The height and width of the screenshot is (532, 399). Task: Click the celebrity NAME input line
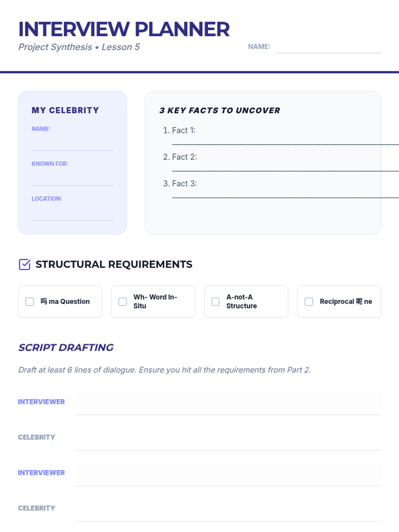[x=72, y=145]
